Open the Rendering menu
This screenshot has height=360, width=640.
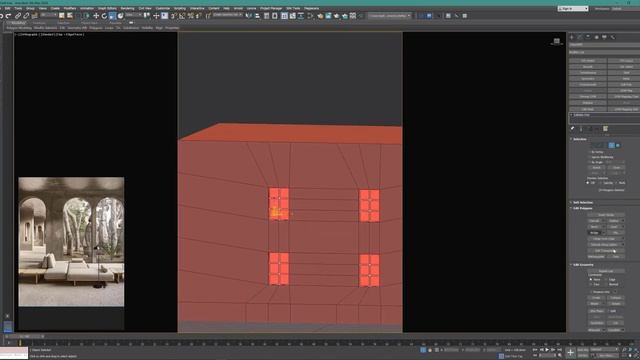127,8
